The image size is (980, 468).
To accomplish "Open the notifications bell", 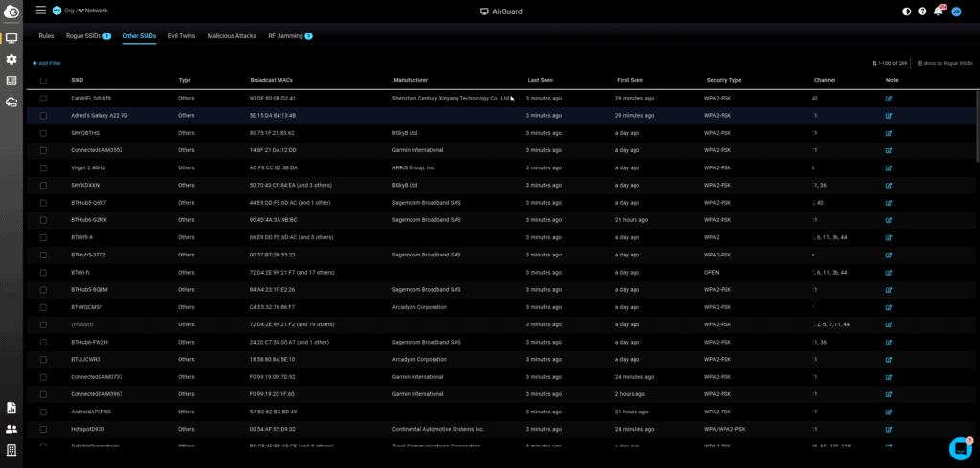I will [x=939, y=11].
